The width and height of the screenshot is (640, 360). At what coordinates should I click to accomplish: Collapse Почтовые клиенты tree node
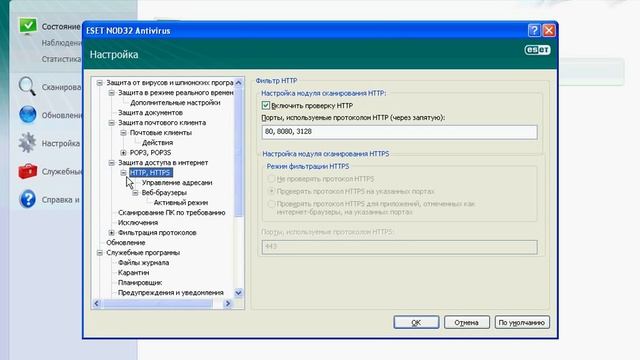tap(123, 133)
